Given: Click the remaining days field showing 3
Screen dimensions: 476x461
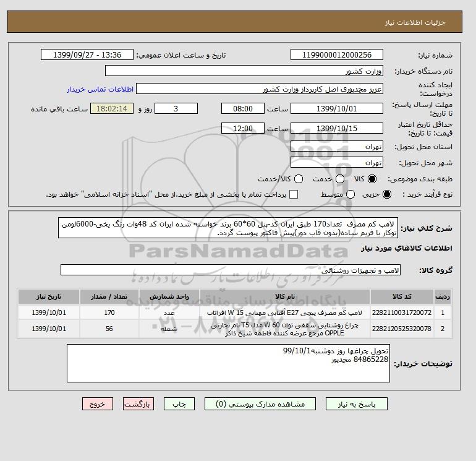Looking at the screenshot, I should point(176,108).
